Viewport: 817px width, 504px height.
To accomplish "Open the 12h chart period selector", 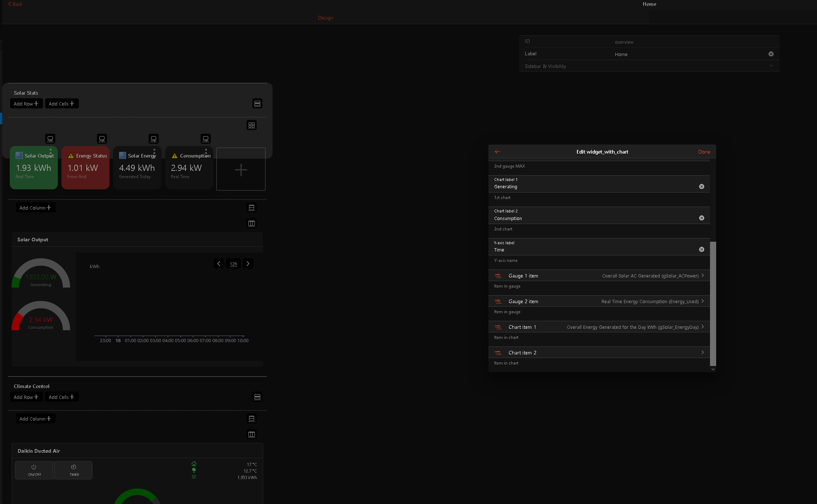I will (x=233, y=264).
